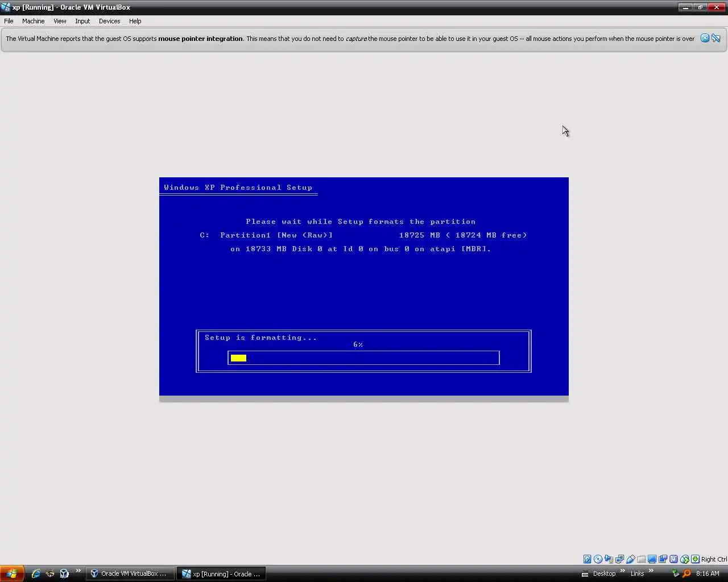Viewport: 728px width, 582px height.
Task: Click the globe with green arrow status icon
Action: pos(685,559)
